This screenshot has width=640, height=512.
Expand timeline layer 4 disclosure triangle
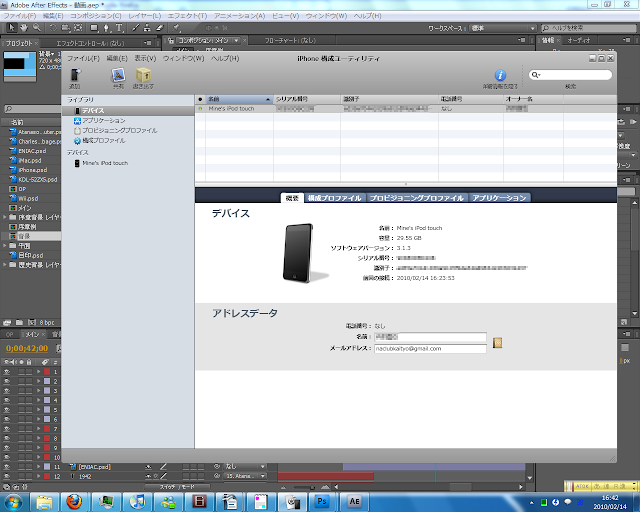click(x=39, y=400)
